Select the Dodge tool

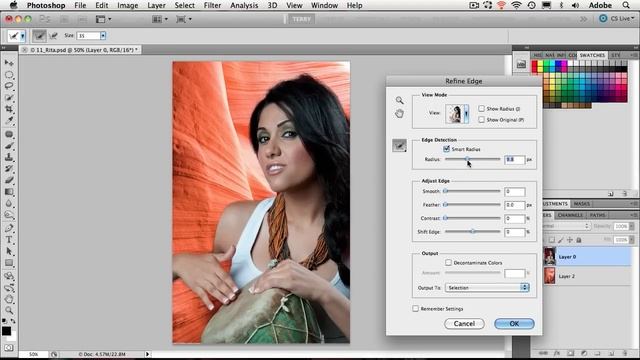click(9, 215)
